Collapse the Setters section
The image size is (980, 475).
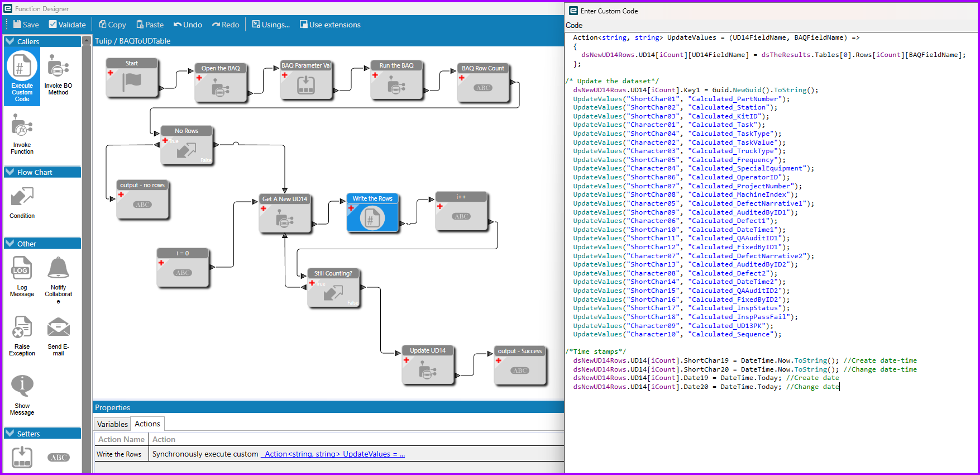(x=10, y=434)
